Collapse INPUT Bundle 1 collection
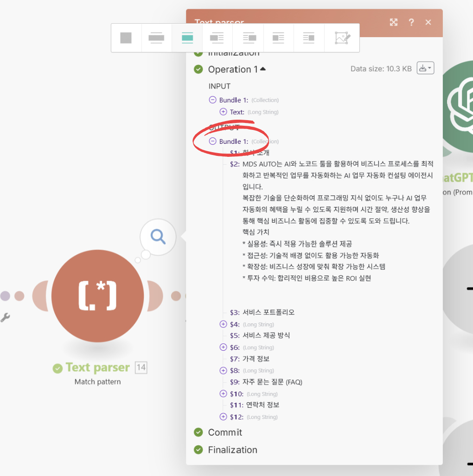This screenshot has width=473, height=476. click(213, 100)
